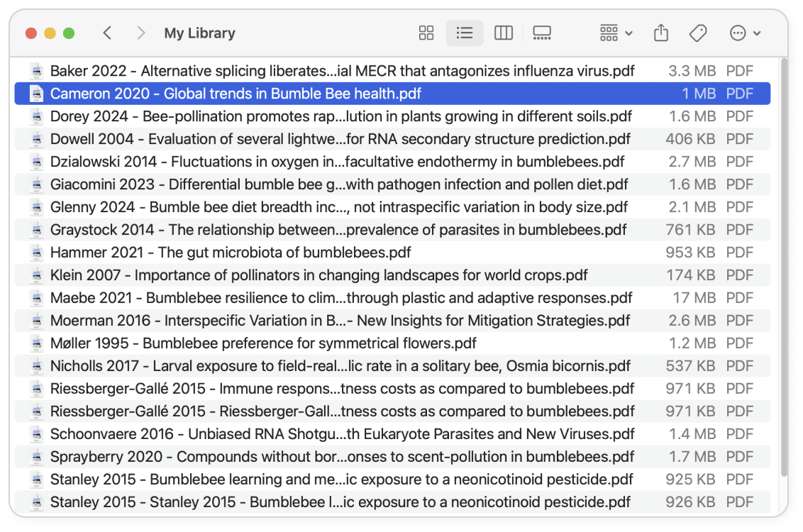Select Cameron 2020 Global trends file name
The height and width of the screenshot is (532, 803).
point(236,94)
